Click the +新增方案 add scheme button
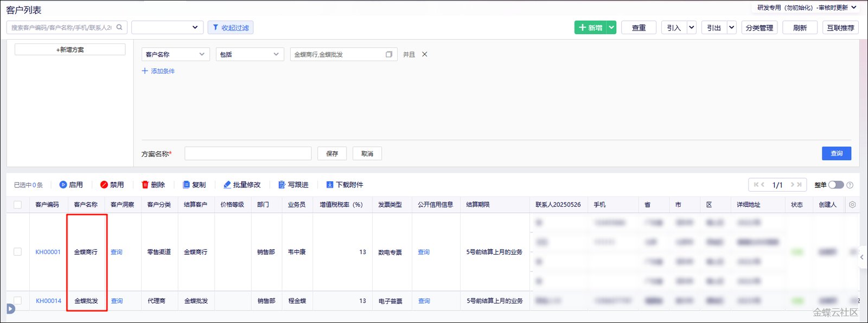This screenshot has width=868, height=323. pos(70,49)
